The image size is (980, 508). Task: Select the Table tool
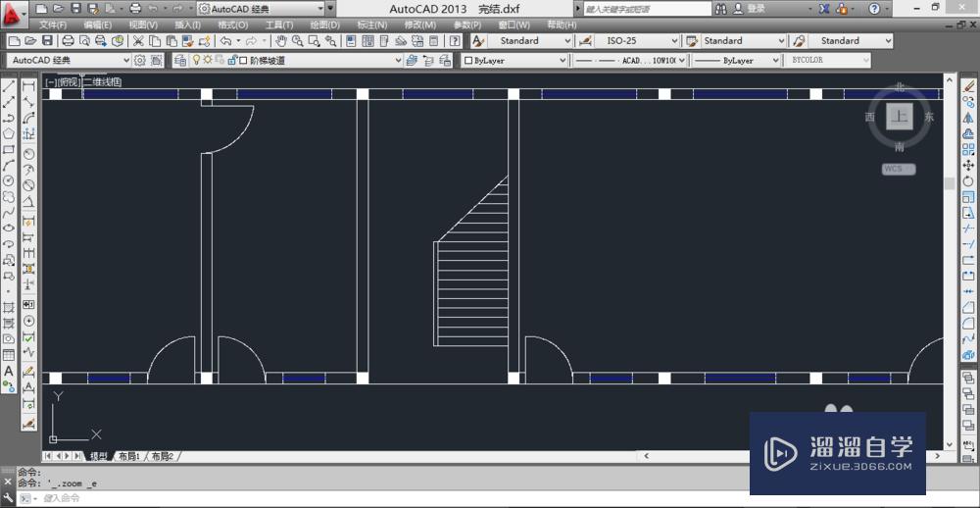click(x=9, y=355)
